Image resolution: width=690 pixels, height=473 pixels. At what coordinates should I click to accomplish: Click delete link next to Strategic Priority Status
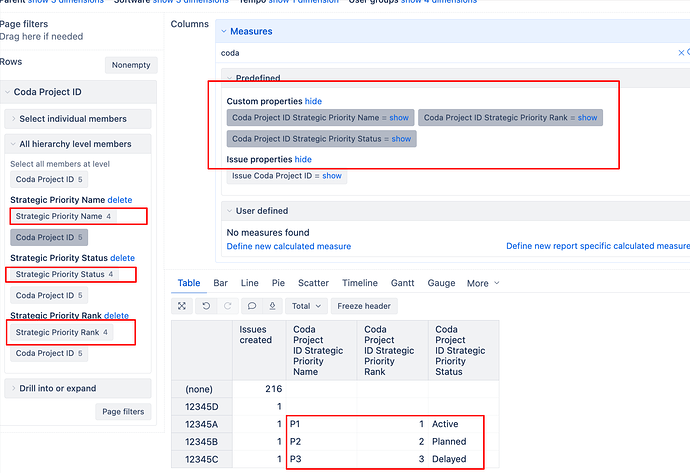click(x=122, y=258)
